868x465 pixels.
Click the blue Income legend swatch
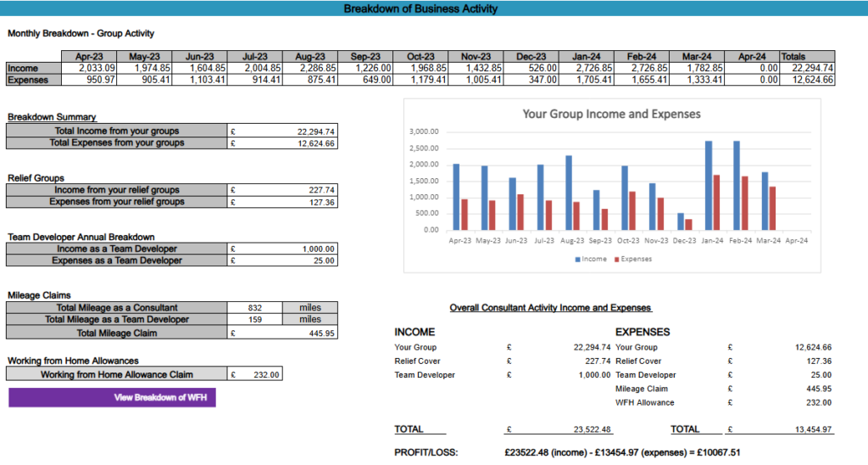(577, 260)
